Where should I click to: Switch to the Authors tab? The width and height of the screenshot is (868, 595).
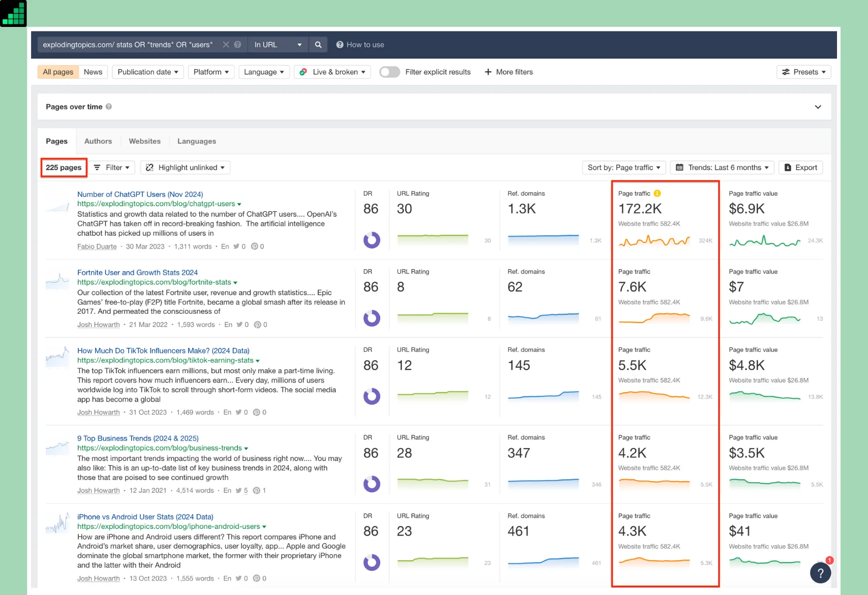98,141
